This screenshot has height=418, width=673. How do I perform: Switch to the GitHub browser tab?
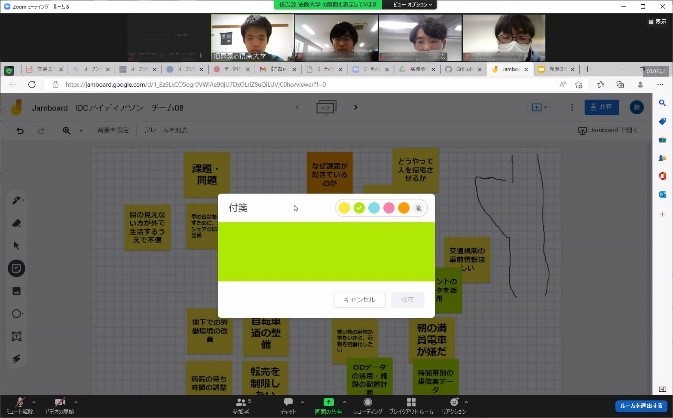463,69
